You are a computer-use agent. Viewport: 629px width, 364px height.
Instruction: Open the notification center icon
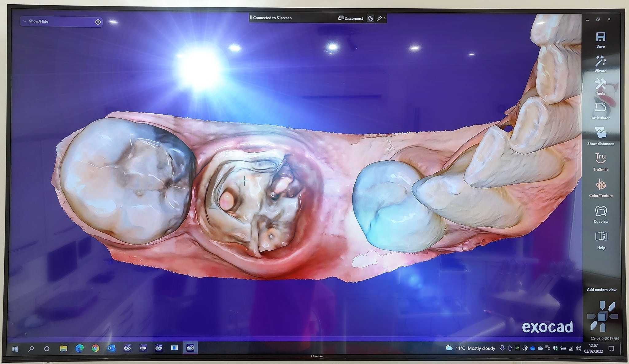611,349
